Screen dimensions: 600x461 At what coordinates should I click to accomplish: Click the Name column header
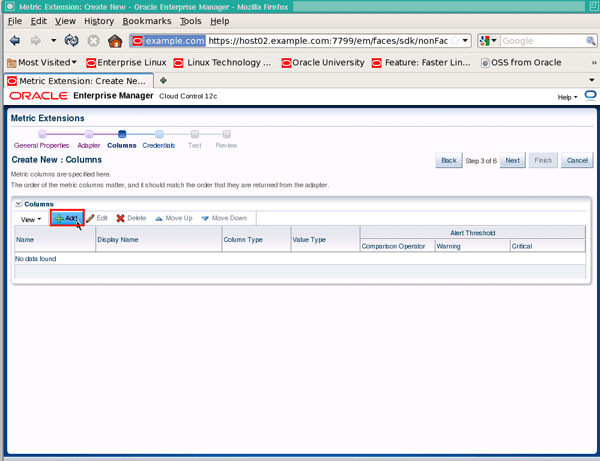[55, 239]
